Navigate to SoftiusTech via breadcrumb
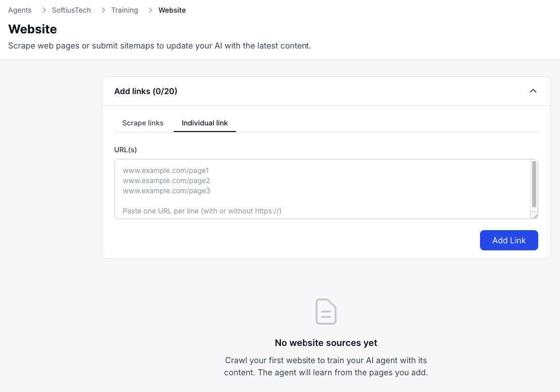The image size is (560, 392). click(71, 10)
